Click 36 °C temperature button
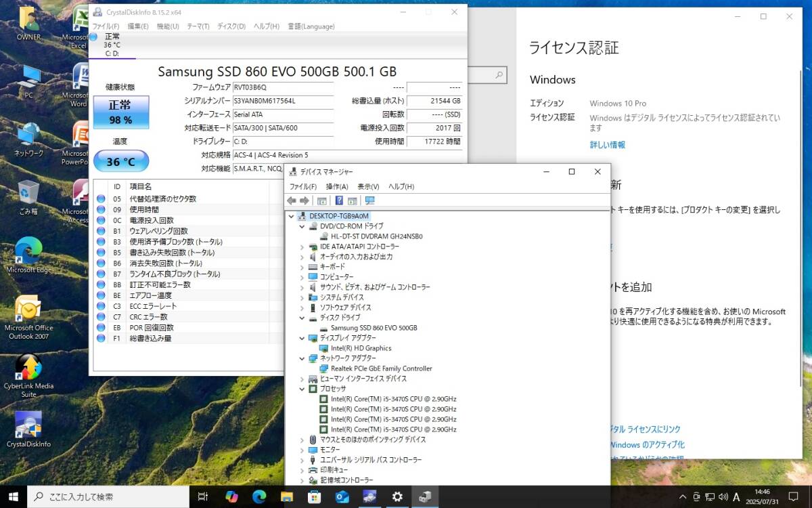Screen dimensions: 812x508 120,162
